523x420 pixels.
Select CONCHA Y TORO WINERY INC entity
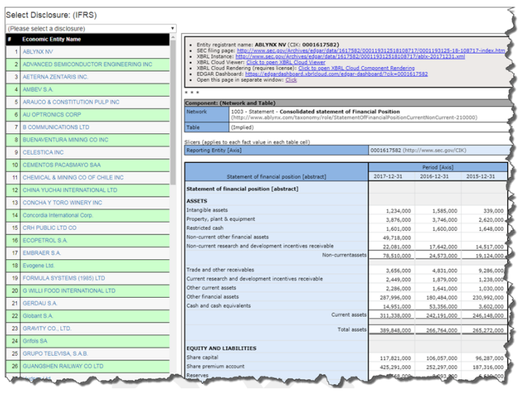(63, 203)
